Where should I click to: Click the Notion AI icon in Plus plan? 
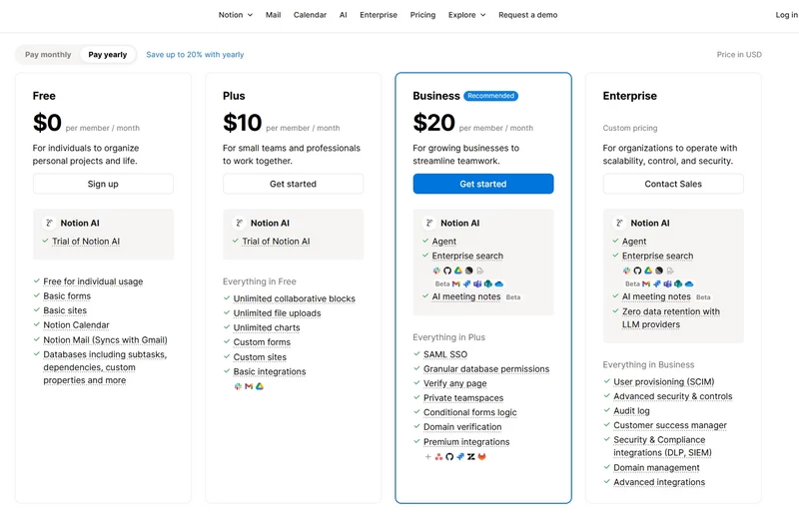(x=239, y=223)
